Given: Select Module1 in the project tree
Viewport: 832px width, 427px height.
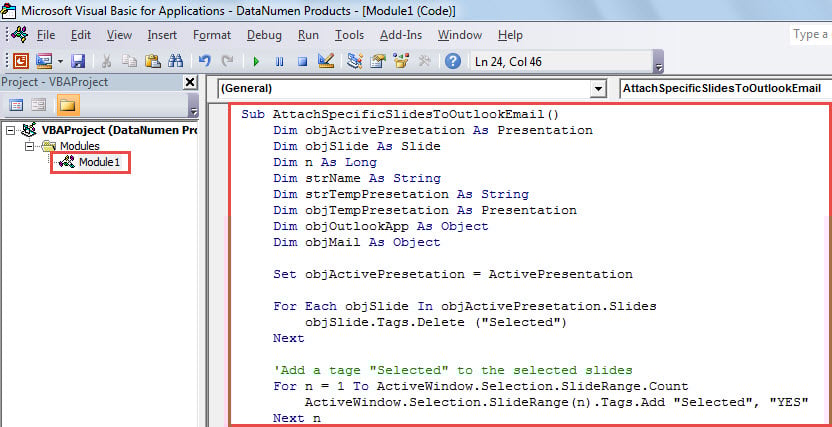Looking at the screenshot, I should [99, 162].
